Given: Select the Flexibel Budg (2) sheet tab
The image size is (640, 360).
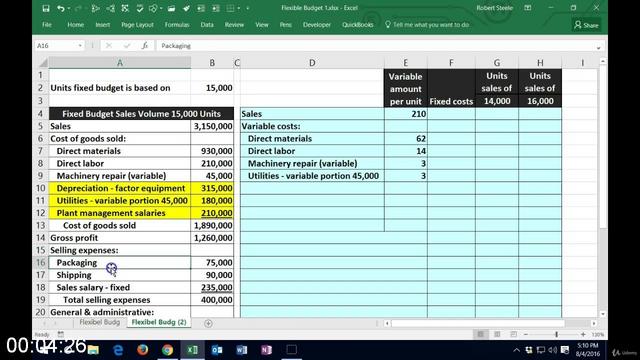Looking at the screenshot, I should (x=159, y=322).
